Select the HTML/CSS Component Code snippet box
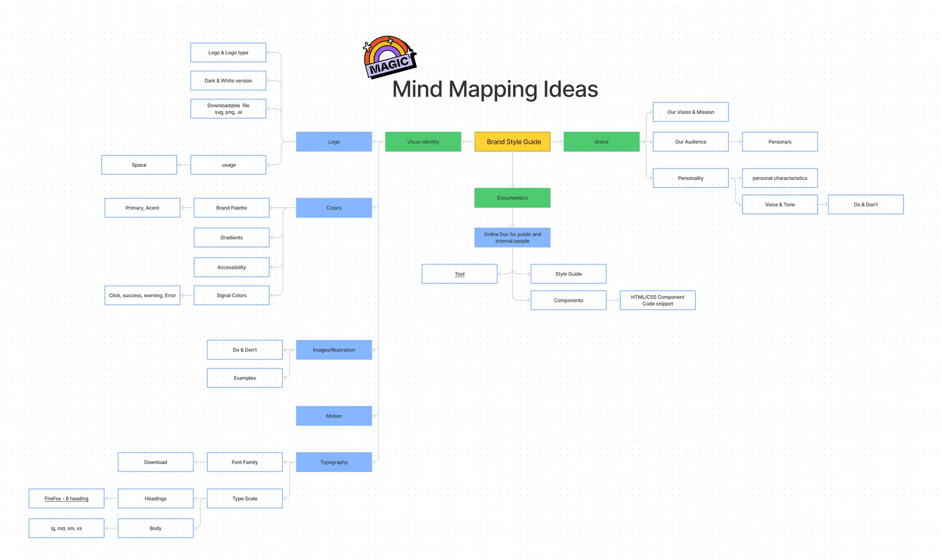 (x=658, y=300)
